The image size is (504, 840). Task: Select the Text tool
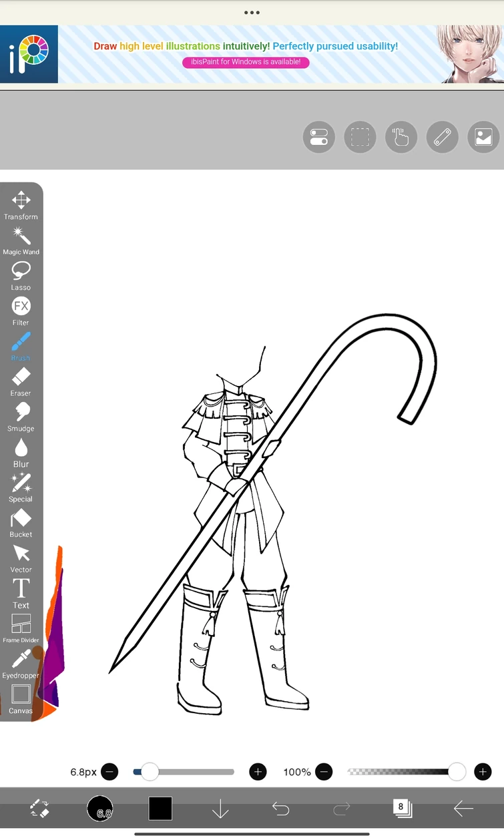[x=21, y=594]
